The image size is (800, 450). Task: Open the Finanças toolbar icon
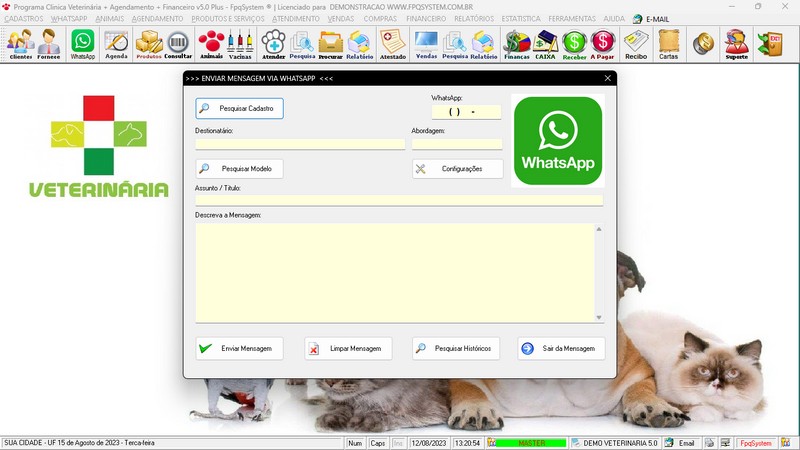click(517, 44)
